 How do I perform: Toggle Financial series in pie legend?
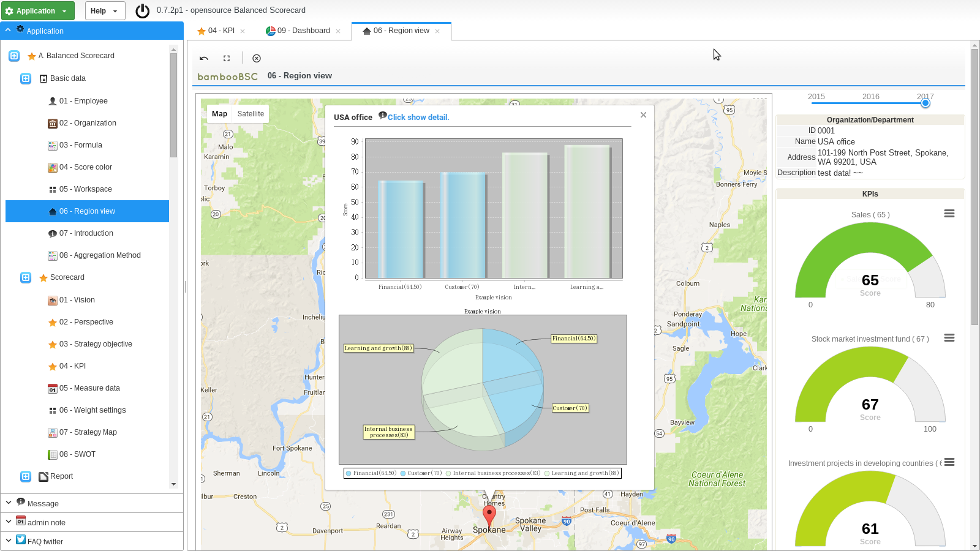pyautogui.click(x=371, y=473)
